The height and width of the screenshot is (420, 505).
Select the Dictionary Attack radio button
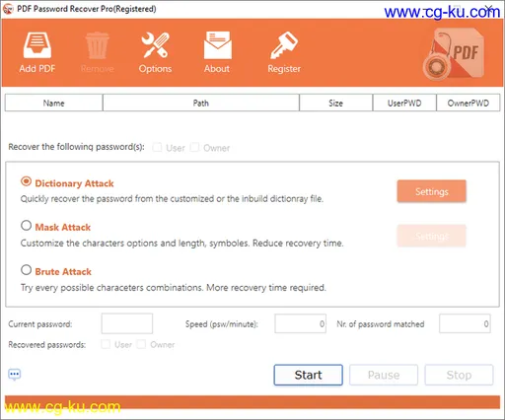click(26, 181)
